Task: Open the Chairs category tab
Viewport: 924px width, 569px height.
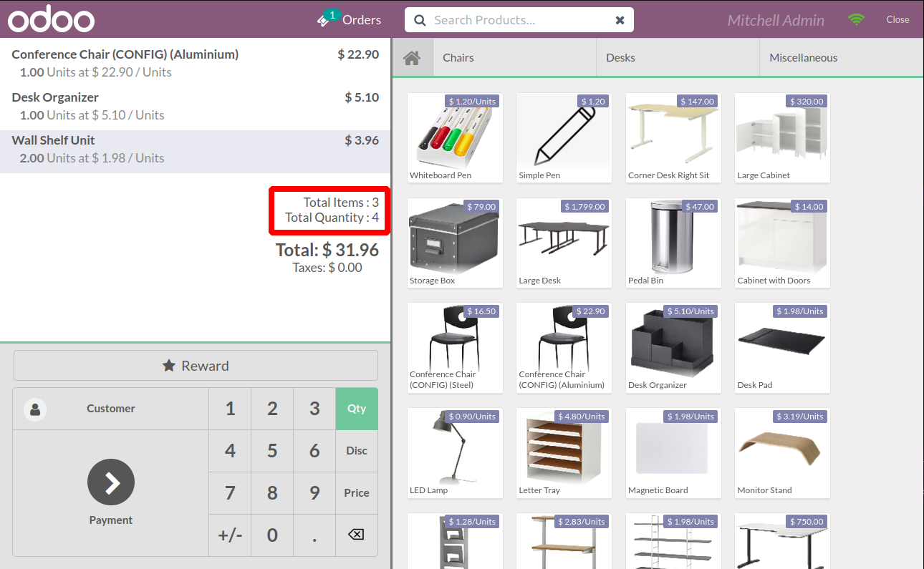Action: click(x=514, y=58)
